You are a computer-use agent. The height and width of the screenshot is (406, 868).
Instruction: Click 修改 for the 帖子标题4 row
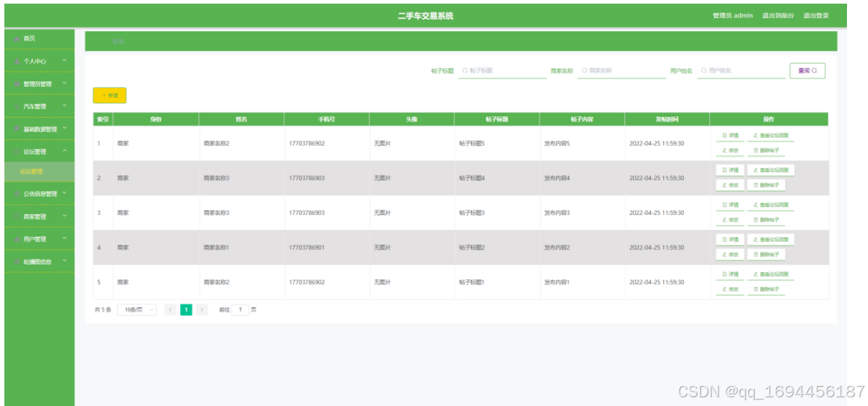730,185
